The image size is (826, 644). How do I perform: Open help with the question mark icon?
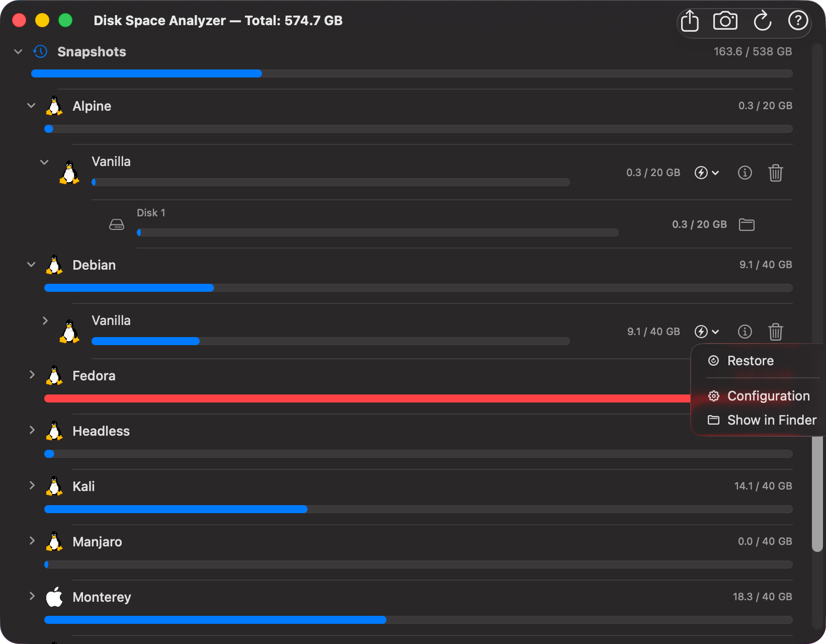[x=798, y=21]
